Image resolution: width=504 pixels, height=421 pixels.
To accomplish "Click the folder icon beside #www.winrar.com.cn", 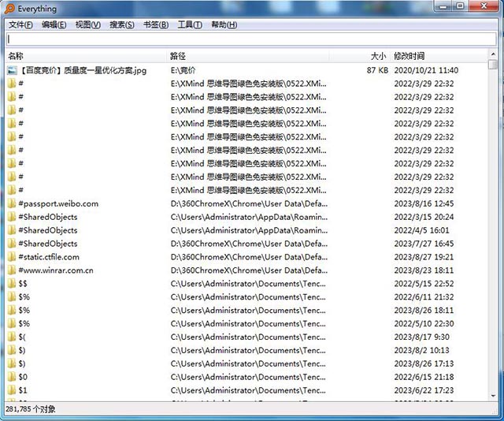I will 12,270.
